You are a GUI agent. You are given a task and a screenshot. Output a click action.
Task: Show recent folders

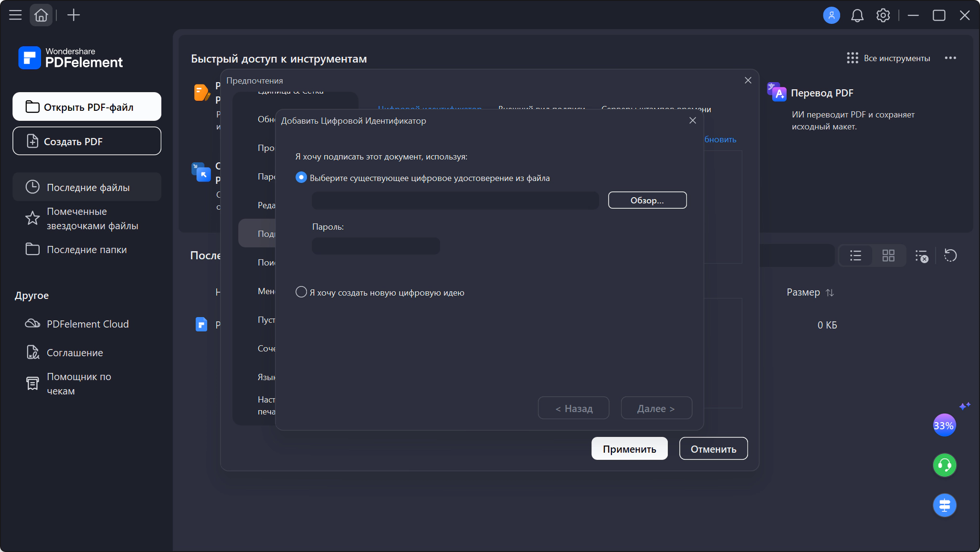(x=87, y=249)
